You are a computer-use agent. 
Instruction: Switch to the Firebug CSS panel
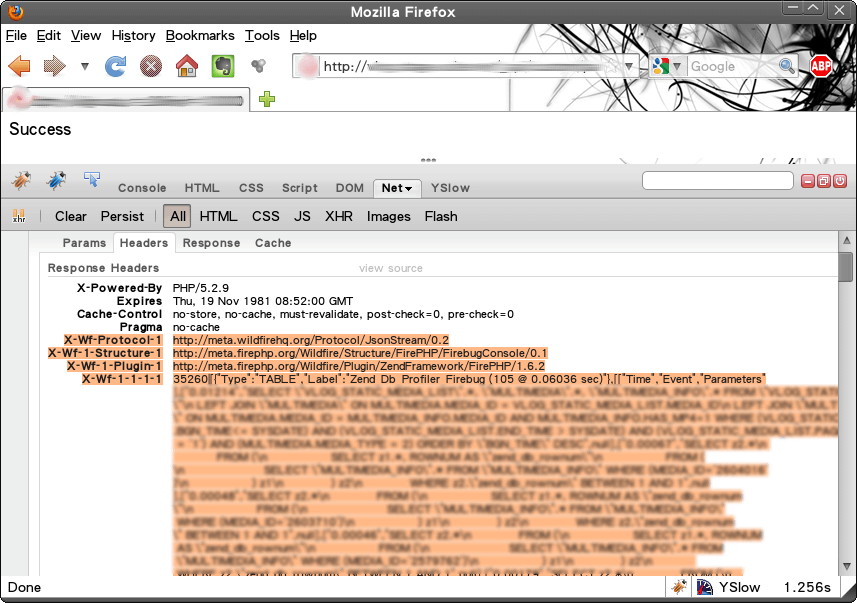click(251, 188)
